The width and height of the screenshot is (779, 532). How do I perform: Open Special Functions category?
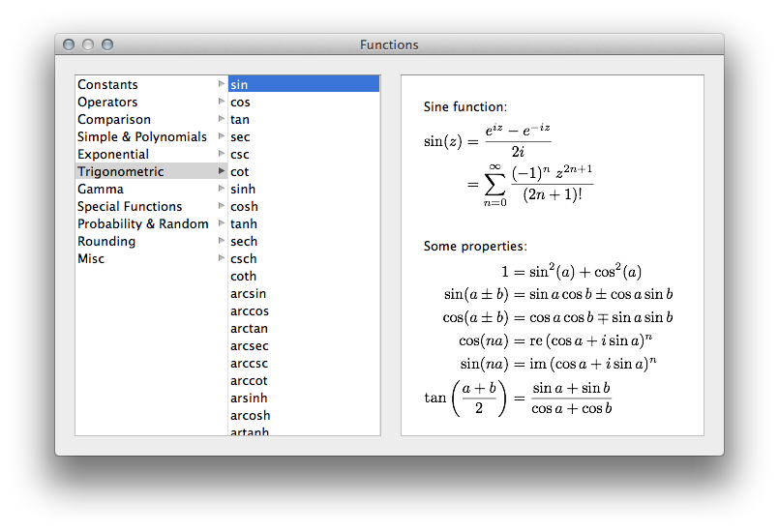[x=130, y=207]
